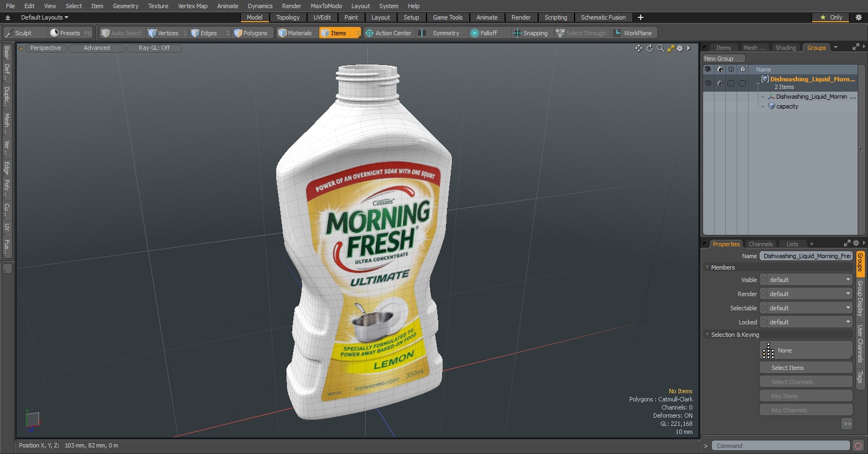Enable Polygons selection mode
868x454 pixels.
click(252, 33)
